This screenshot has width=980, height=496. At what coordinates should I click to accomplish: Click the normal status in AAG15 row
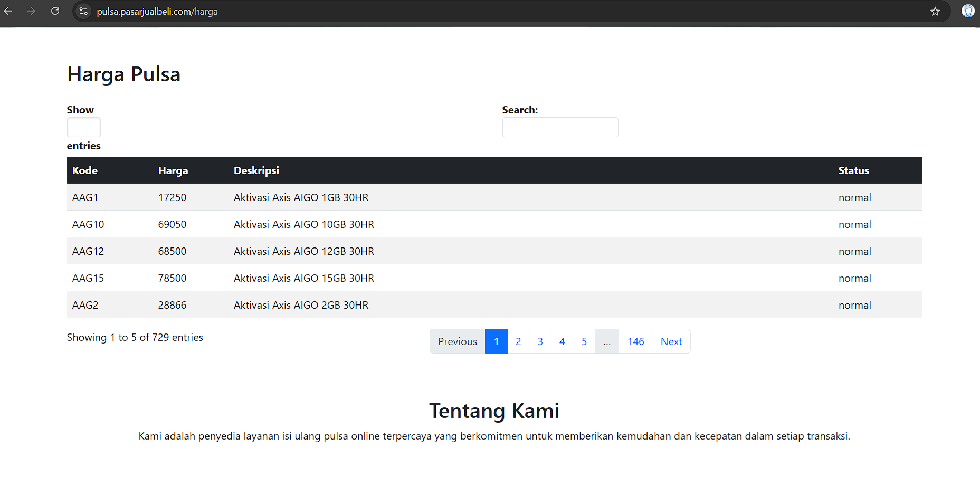coord(855,278)
